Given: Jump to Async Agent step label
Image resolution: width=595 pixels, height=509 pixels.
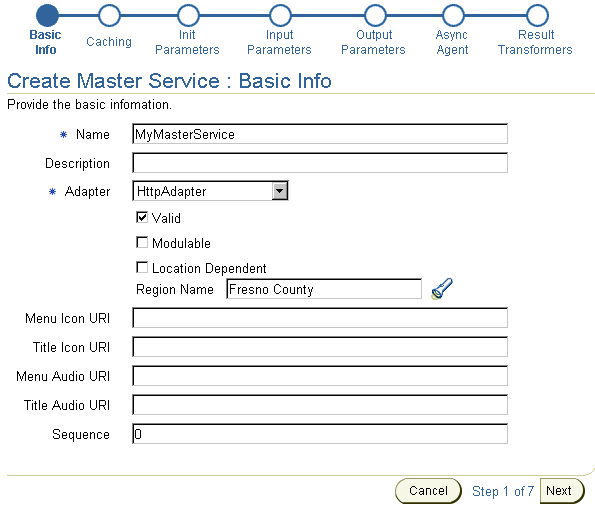Looking at the screenshot, I should (452, 42).
